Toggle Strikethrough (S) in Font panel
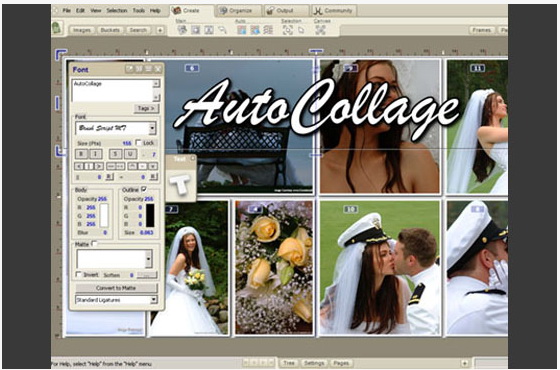The width and height of the screenshot is (560, 370). pos(115,154)
